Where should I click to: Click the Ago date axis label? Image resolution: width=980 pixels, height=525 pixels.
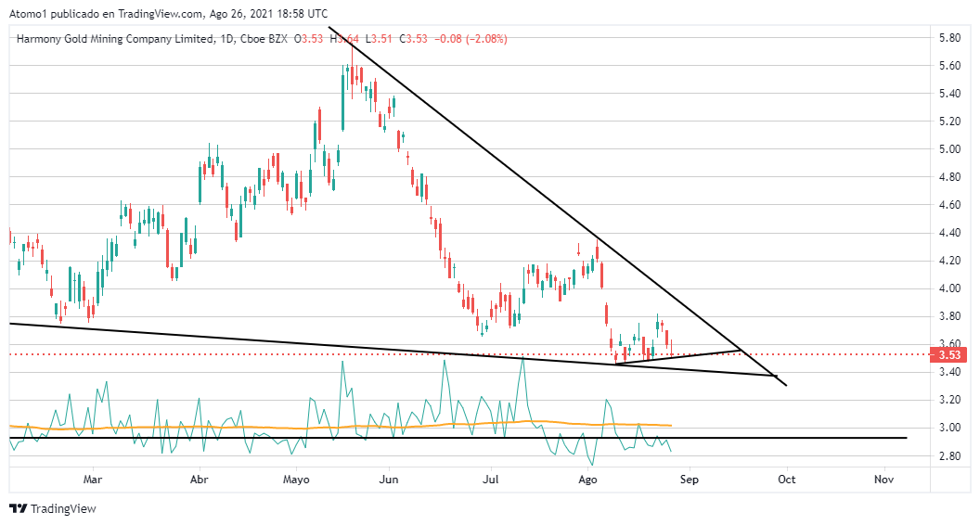[587, 480]
